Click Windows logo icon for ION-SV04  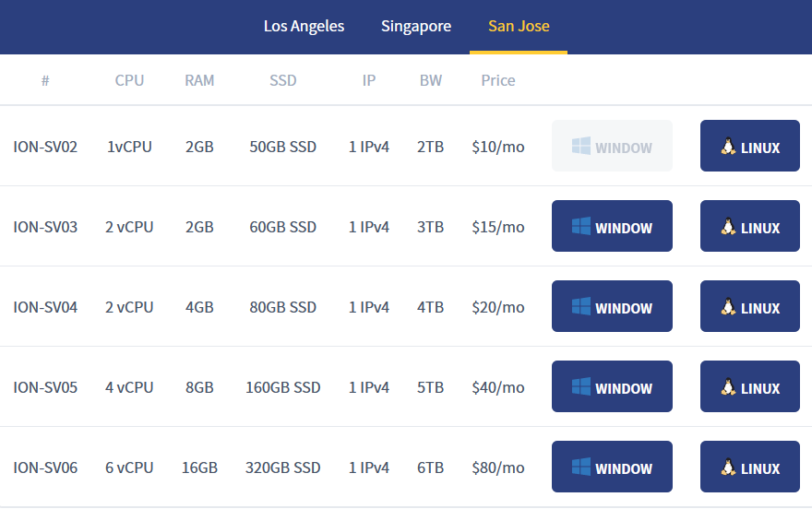click(x=580, y=307)
